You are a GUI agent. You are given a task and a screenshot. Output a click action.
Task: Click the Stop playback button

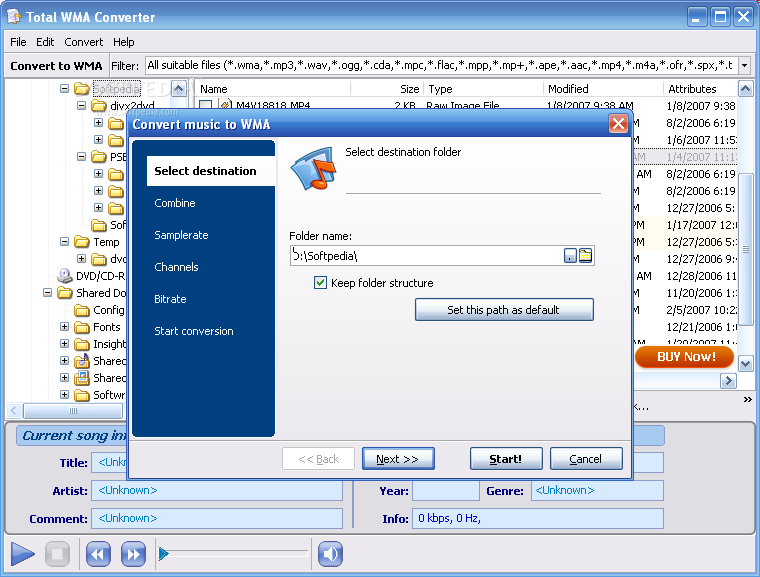click(x=57, y=554)
